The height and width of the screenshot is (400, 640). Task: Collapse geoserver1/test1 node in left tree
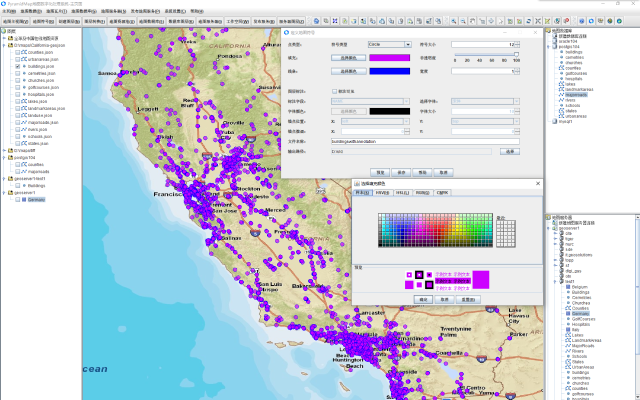4,178
